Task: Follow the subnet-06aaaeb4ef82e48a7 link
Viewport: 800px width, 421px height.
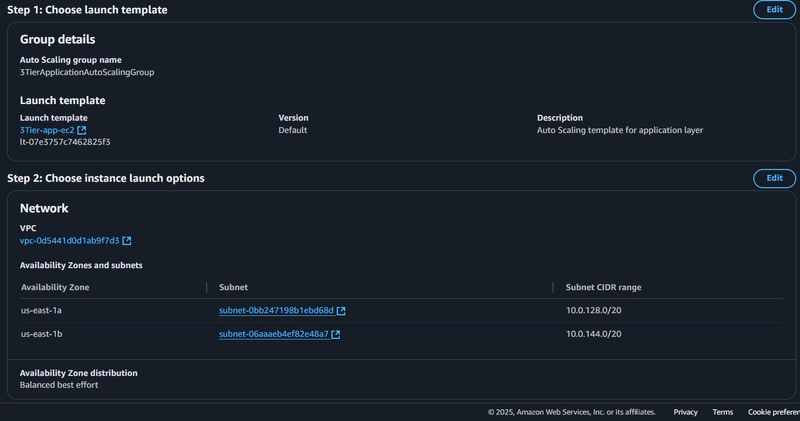Action: pos(273,334)
